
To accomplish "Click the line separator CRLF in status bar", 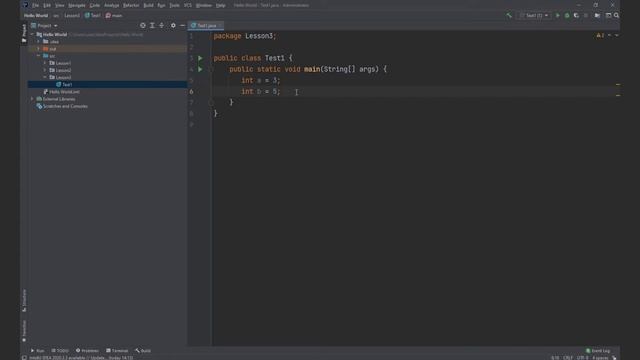I will click(568, 358).
